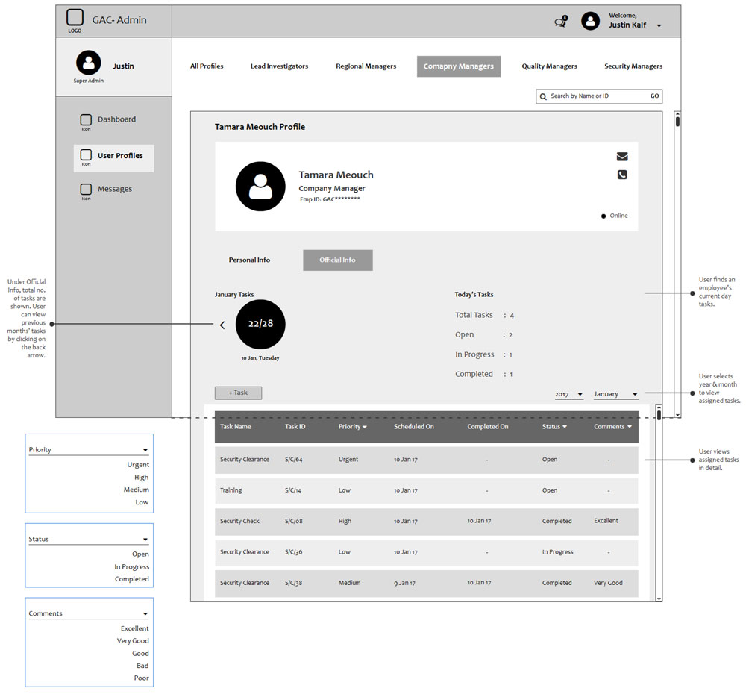This screenshot has height=700, width=746.
Task: Click Justin's Super Admin avatar in sidebar
Action: (x=88, y=63)
